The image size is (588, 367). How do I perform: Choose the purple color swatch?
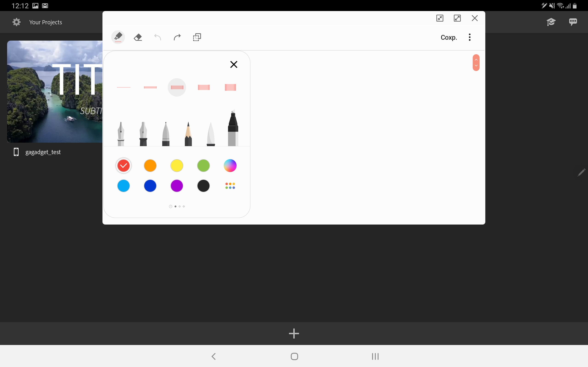[x=177, y=186]
